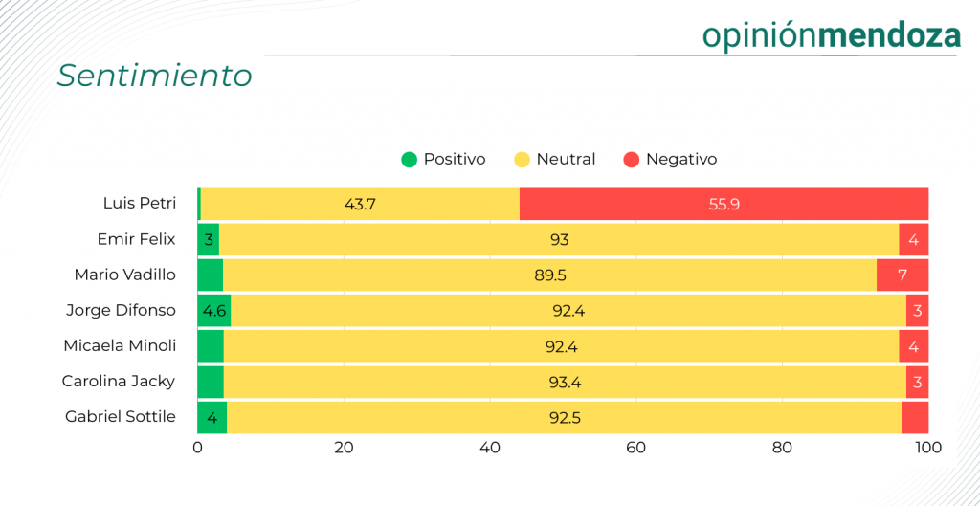Select Gabriel Sottile's green segment 4
Screen dimensions: 980x506
tap(212, 417)
